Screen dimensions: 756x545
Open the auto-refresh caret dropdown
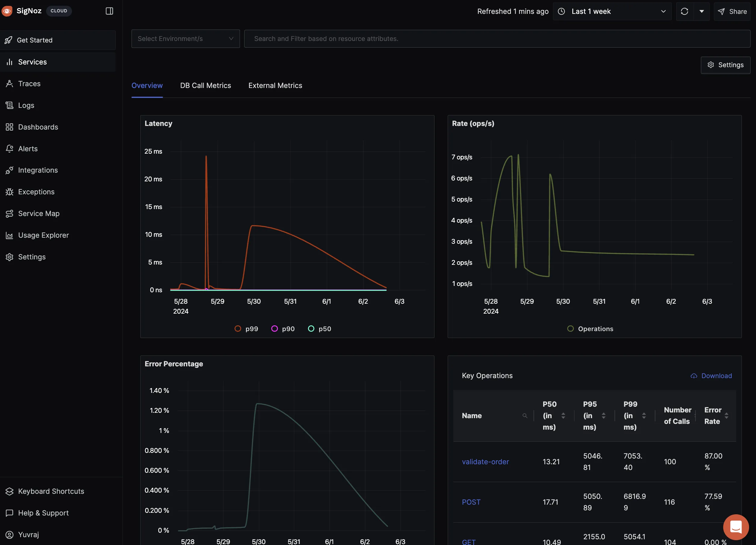(702, 11)
